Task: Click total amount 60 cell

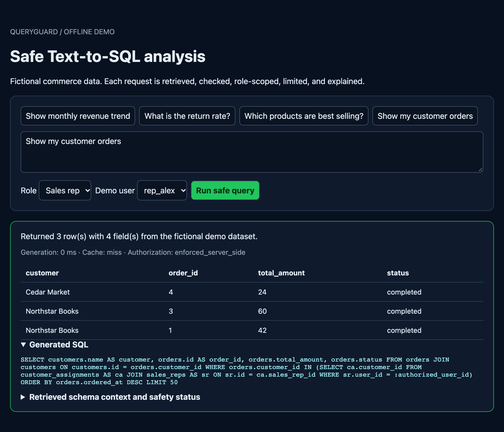Action: (262, 311)
